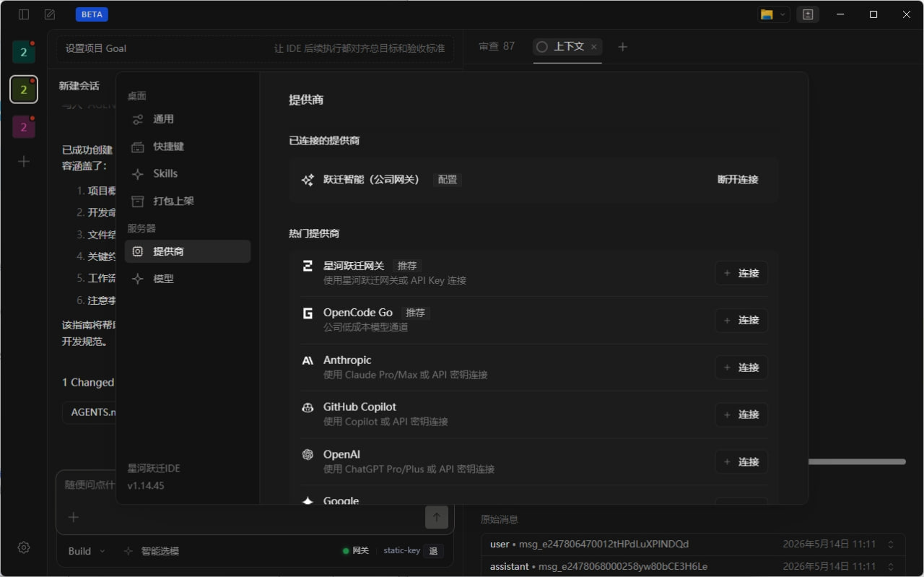Add a new tab with plus button

click(623, 46)
